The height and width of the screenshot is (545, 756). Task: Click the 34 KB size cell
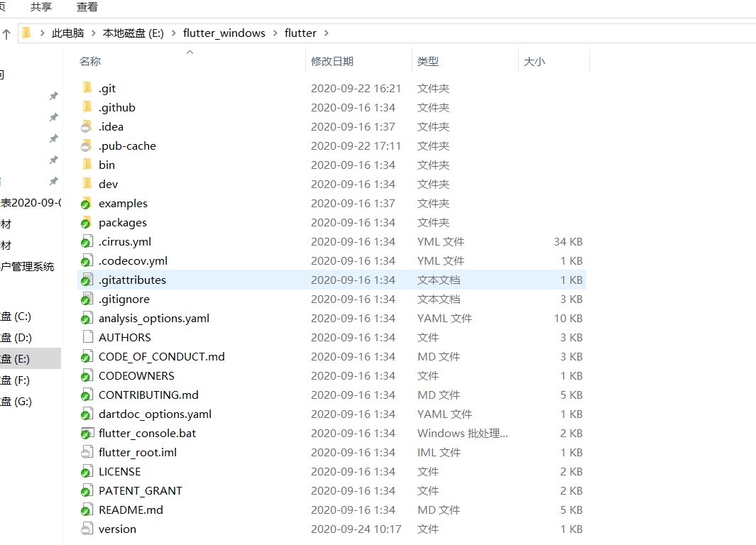(x=568, y=241)
